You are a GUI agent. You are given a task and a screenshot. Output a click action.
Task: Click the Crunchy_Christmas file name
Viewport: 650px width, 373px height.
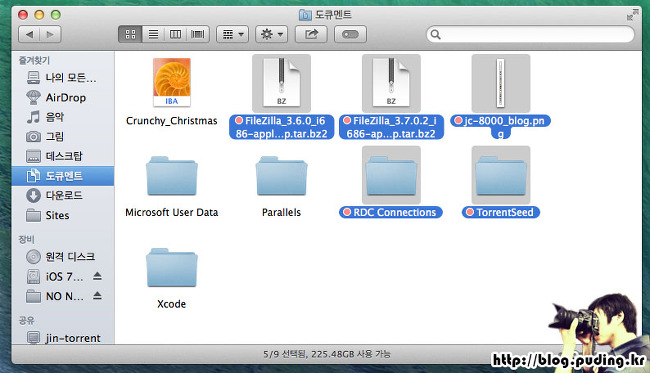172,121
